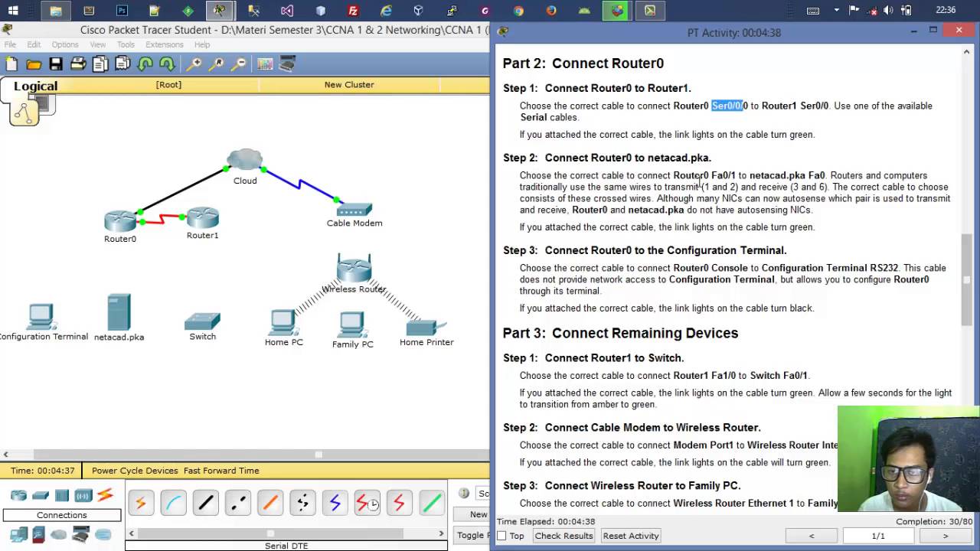Open Firefox from the Windows taskbar

point(551,11)
